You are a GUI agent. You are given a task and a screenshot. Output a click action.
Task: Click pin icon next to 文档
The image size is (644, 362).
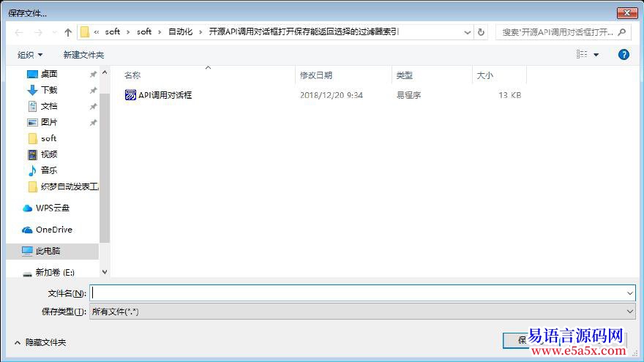click(x=93, y=107)
